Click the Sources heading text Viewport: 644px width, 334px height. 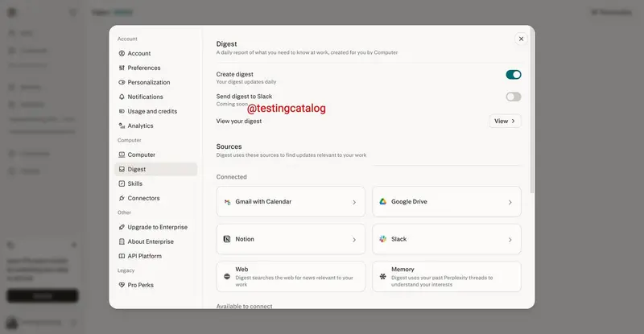229,146
